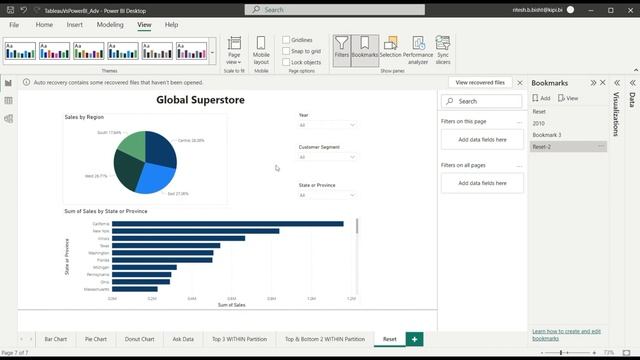Open the Home ribbon tab
The image size is (640, 360).
point(44,25)
